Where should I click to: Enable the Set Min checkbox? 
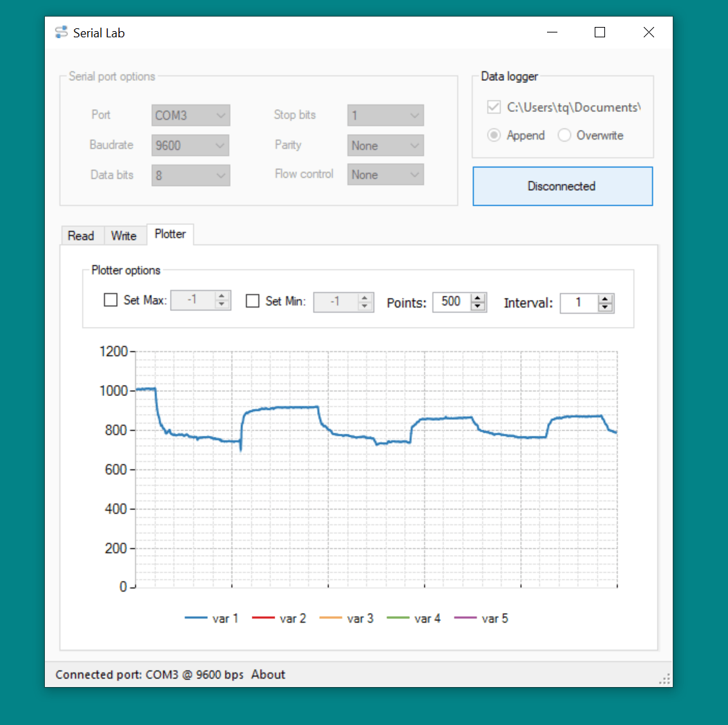coord(253,301)
